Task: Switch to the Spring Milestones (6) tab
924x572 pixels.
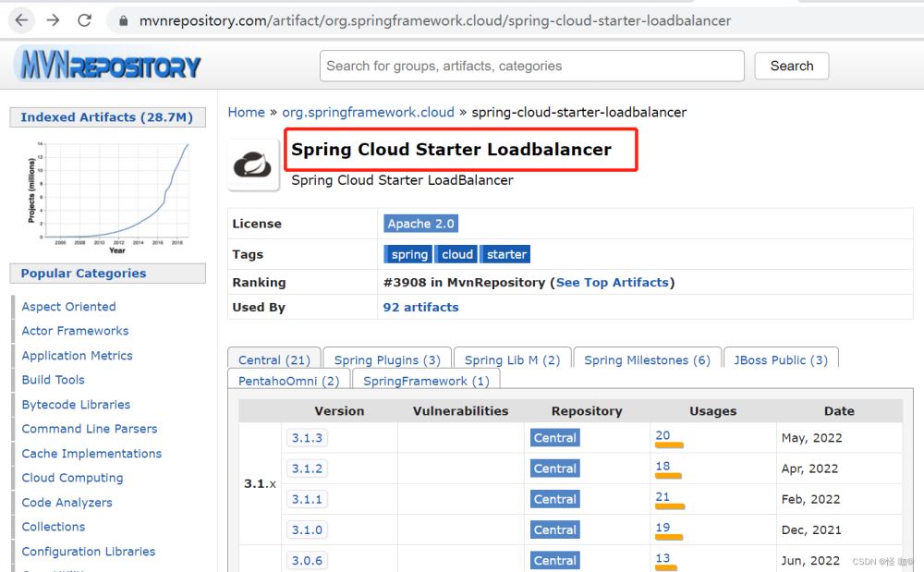Action: pyautogui.click(x=647, y=359)
